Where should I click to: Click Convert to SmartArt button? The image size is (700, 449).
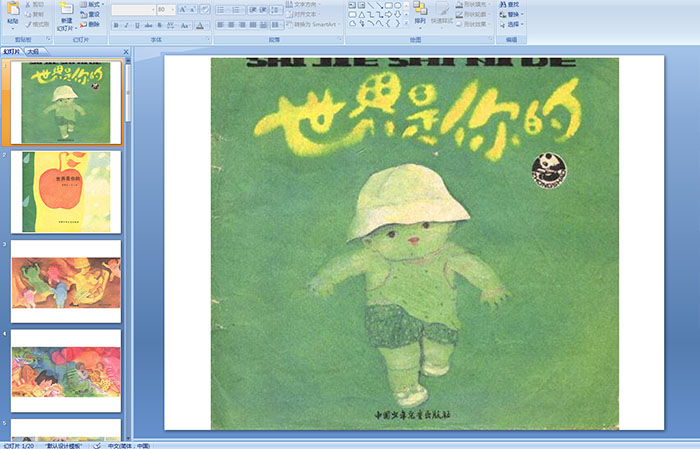(313, 24)
